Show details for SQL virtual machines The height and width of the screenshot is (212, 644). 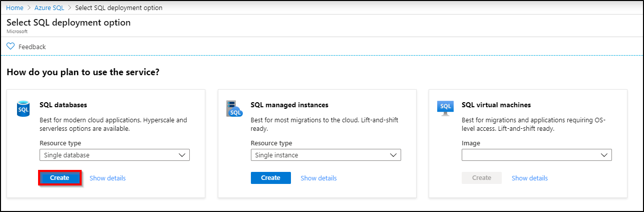530,178
